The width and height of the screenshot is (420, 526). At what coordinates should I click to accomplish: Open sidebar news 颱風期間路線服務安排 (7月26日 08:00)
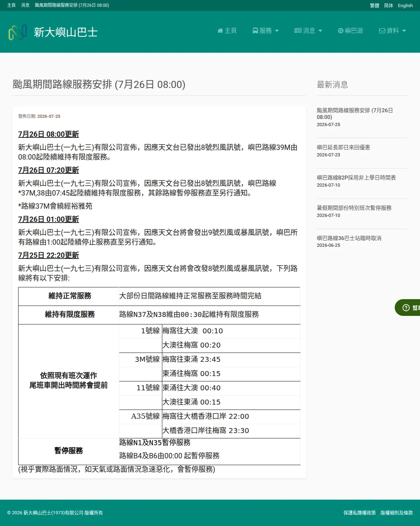tap(355, 114)
